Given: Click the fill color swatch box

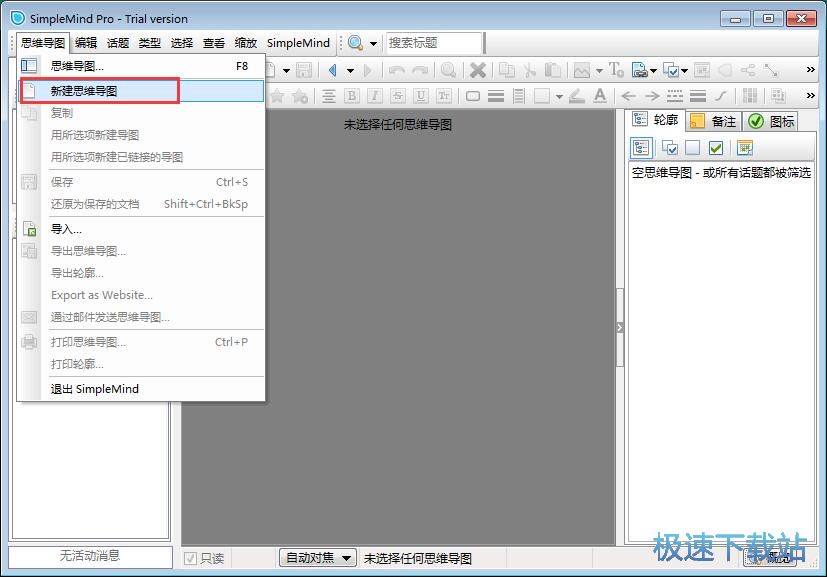Looking at the screenshot, I should point(542,96).
